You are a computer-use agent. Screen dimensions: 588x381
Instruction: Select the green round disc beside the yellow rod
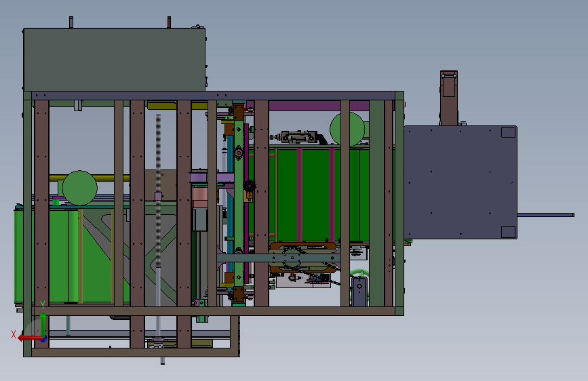pos(79,188)
